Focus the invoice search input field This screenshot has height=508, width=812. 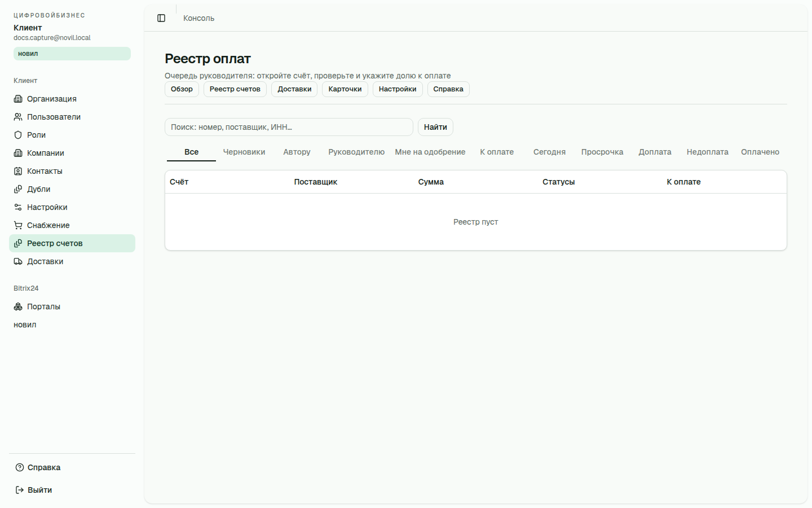(x=289, y=127)
